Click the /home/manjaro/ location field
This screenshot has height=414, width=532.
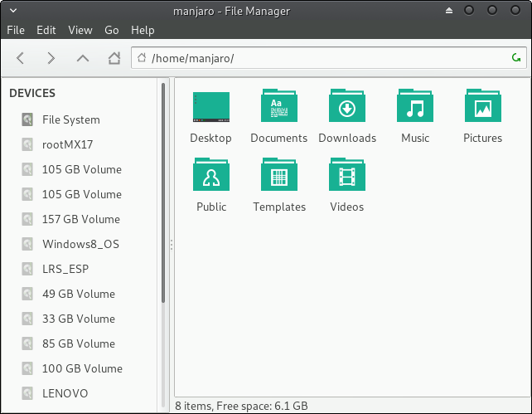323,58
